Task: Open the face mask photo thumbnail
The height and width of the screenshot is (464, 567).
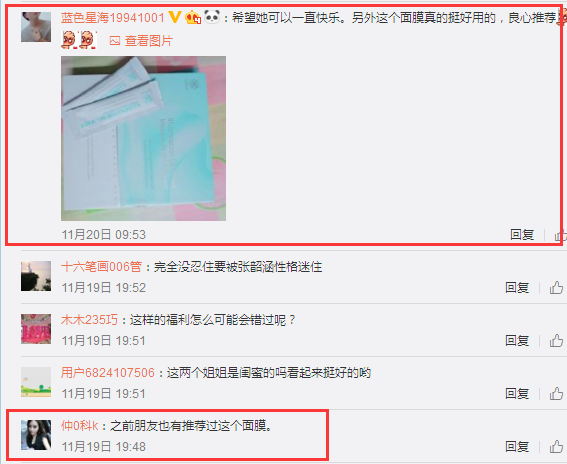Action: coord(144,138)
